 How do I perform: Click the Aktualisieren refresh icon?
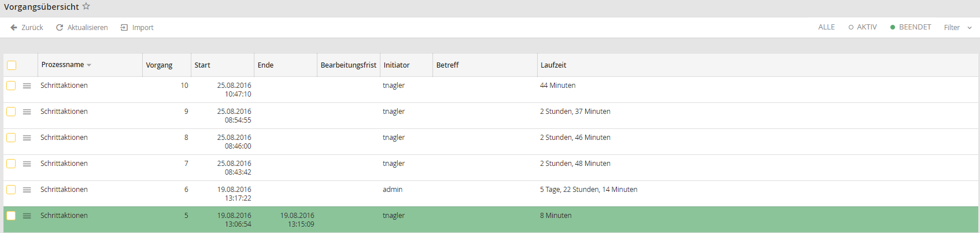click(60, 27)
